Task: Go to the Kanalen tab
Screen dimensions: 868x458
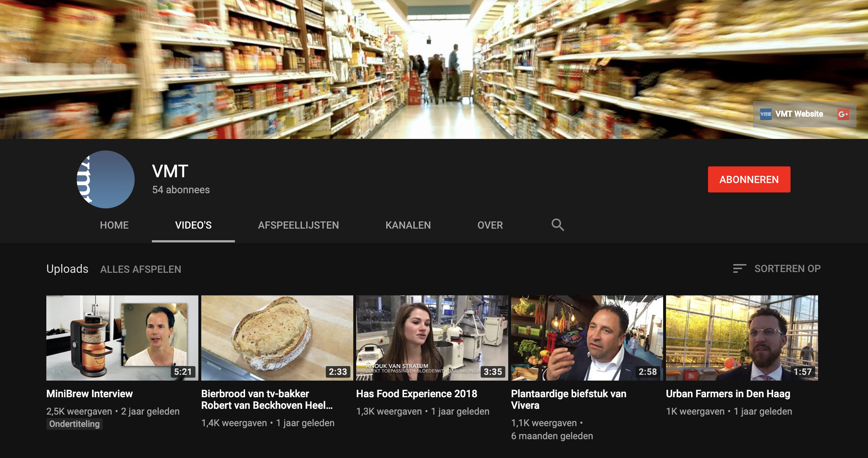Action: pos(408,225)
